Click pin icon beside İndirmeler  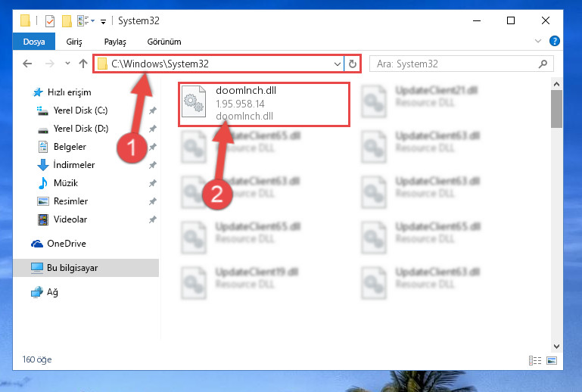[x=153, y=165]
